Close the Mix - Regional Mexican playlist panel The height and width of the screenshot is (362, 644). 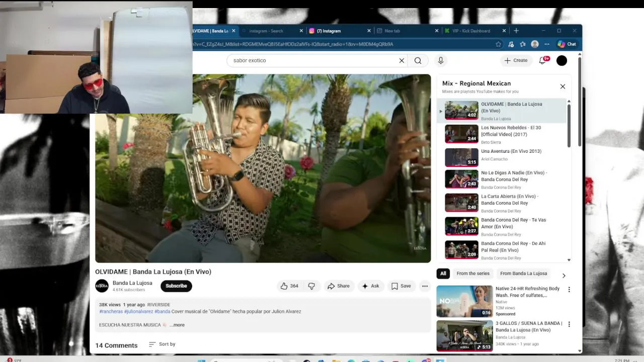pyautogui.click(x=562, y=86)
